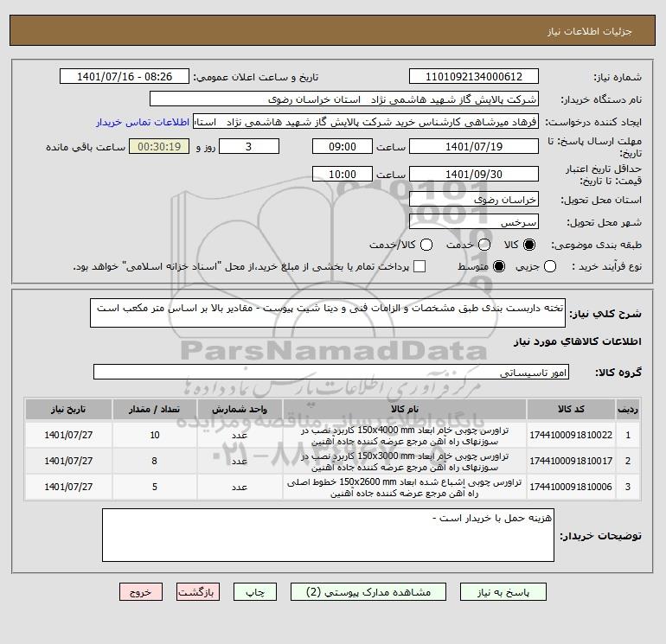Select the کالا radio button

coord(529,245)
